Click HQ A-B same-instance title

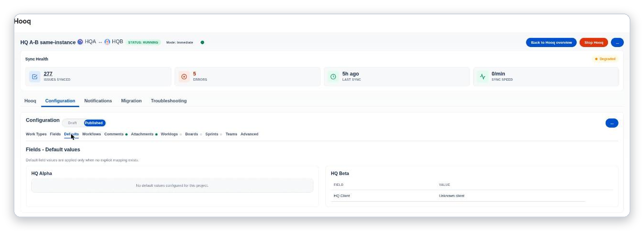pos(48,42)
